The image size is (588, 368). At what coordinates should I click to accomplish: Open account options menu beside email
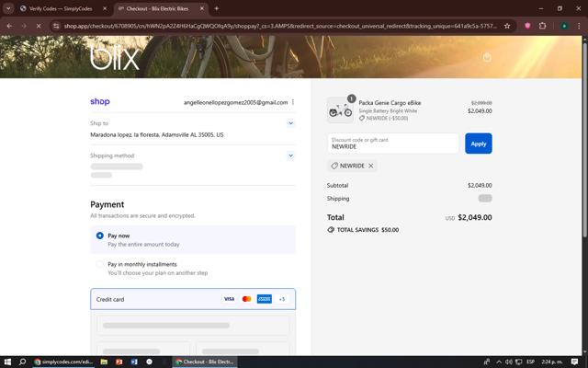click(x=293, y=102)
